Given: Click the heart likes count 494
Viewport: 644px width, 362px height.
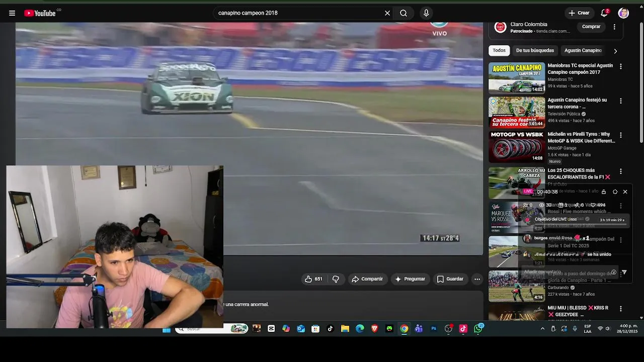Looking at the screenshot, I should pos(598,205).
